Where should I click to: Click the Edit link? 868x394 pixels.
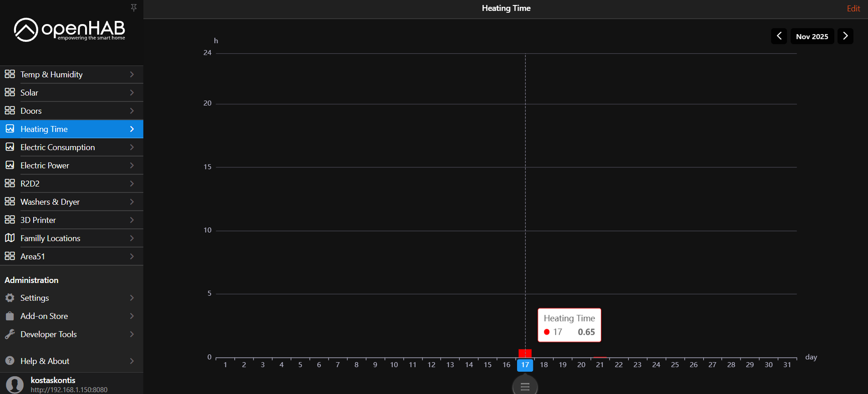click(853, 8)
